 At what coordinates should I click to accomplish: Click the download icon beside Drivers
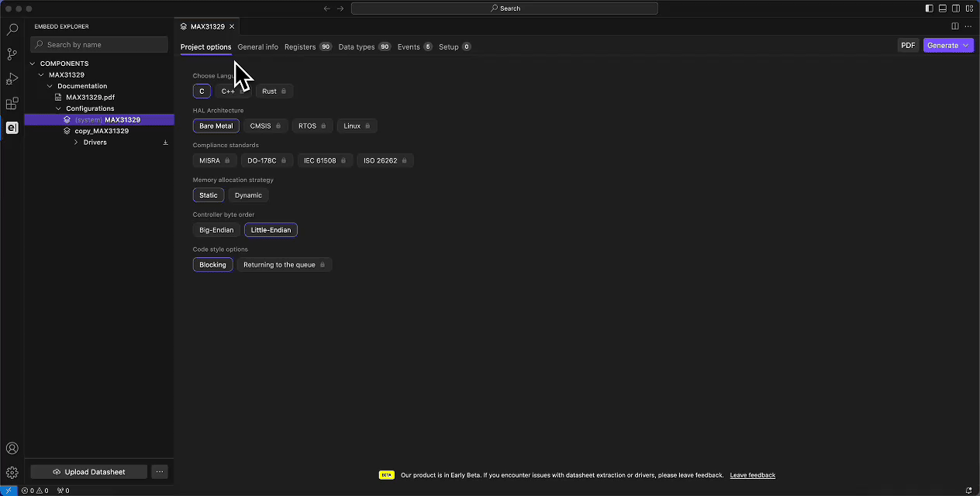pyautogui.click(x=165, y=143)
